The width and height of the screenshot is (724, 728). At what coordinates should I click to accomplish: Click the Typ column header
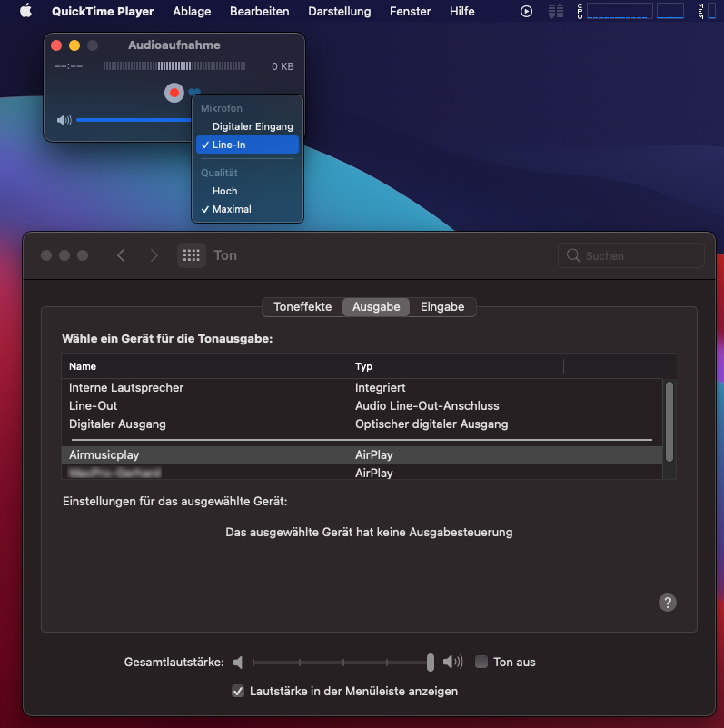(458, 366)
